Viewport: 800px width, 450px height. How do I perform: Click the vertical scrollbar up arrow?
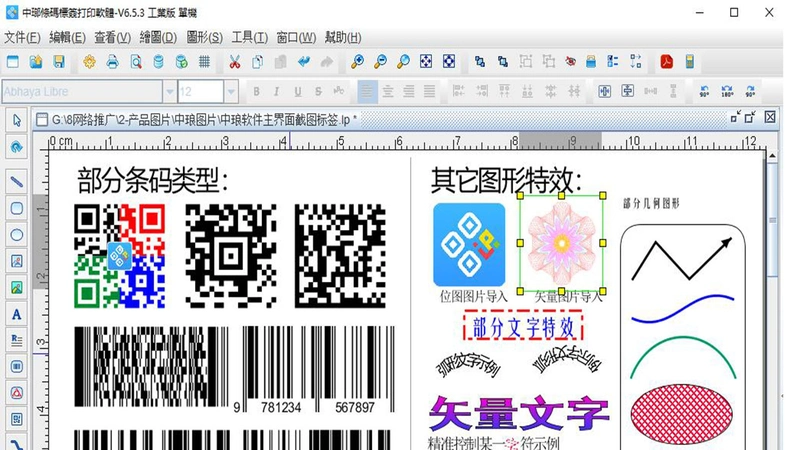click(x=772, y=156)
